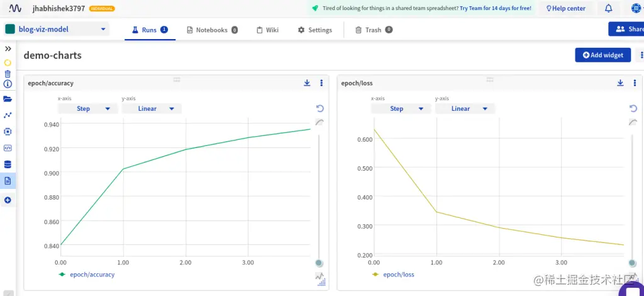Grab the epoch/accuracy widget drag handle
The image size is (644, 296).
pos(177,80)
